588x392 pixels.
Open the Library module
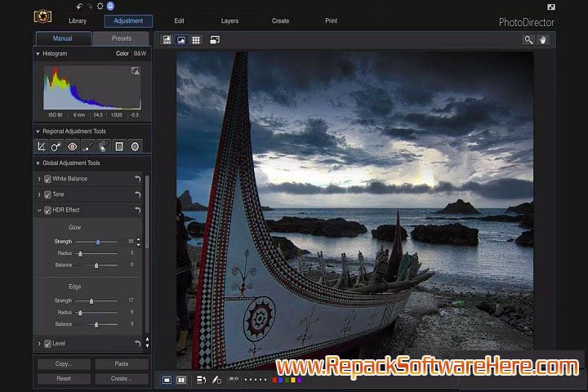(x=78, y=21)
